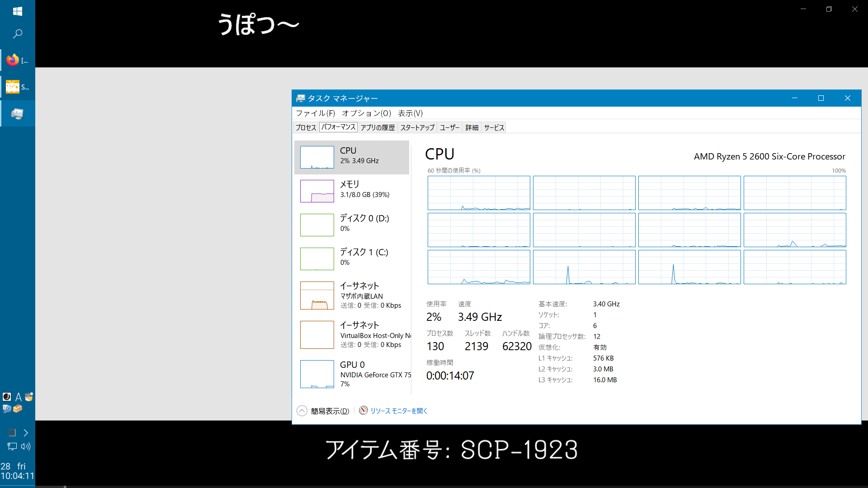Click the network status tray icon
The width and height of the screenshot is (868, 488).
click(11, 446)
